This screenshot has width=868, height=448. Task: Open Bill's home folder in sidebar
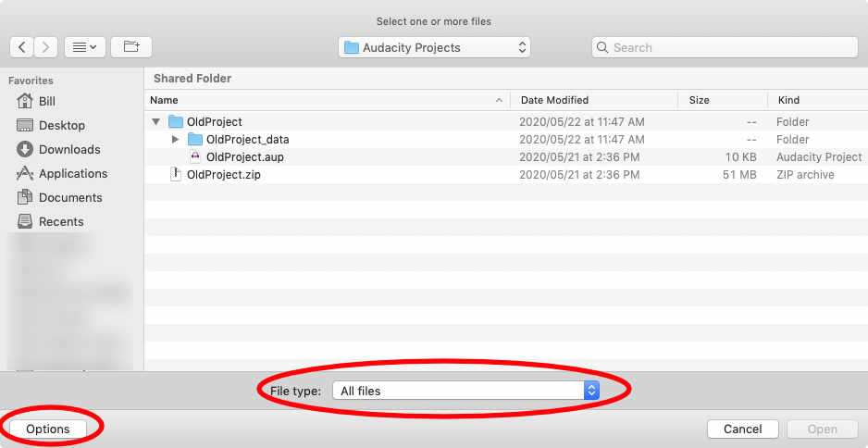(46, 101)
